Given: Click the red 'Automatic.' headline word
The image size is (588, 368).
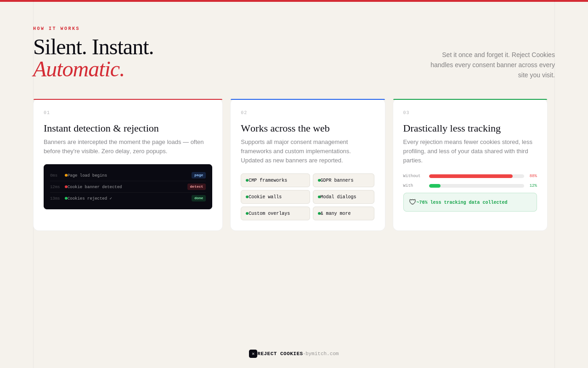Looking at the screenshot, I should tap(79, 69).
